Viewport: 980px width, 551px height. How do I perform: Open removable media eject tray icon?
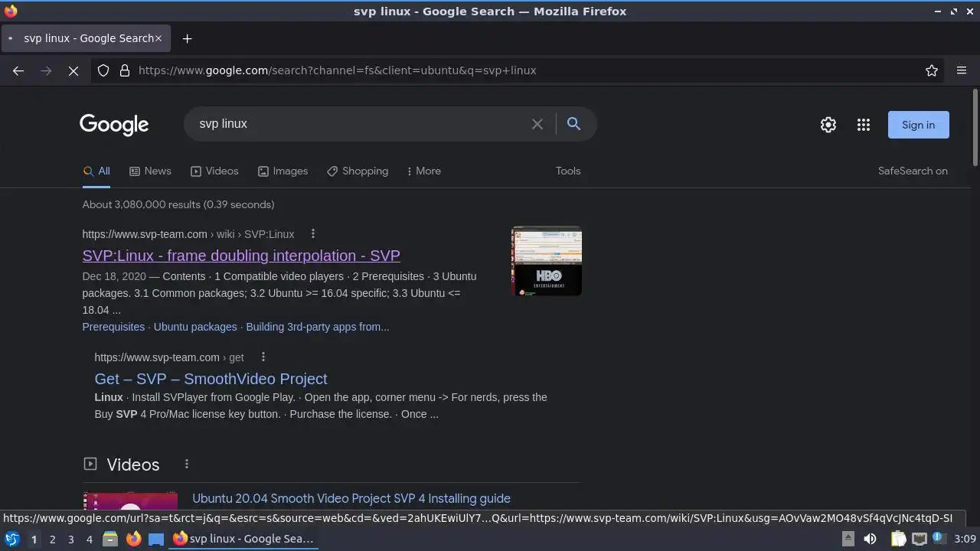tap(848, 539)
